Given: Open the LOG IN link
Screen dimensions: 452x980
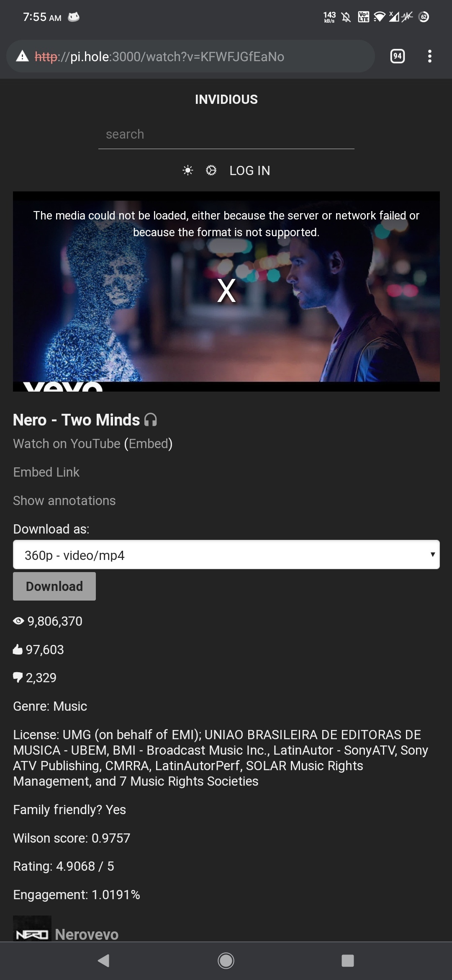Looking at the screenshot, I should click(x=250, y=170).
